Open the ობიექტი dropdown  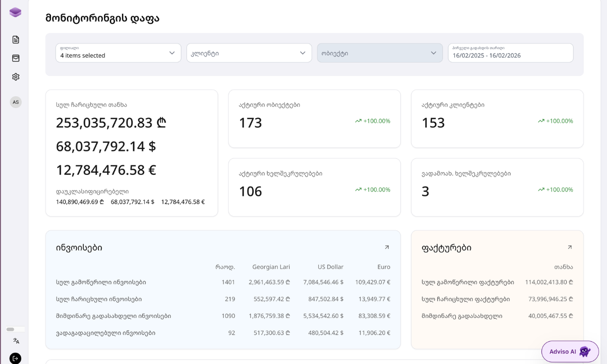(x=379, y=53)
